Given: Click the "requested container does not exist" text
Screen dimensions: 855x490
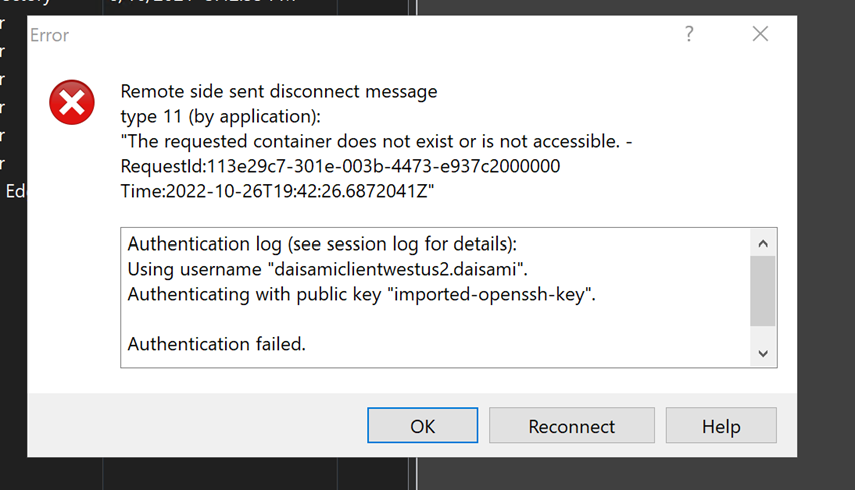Looking at the screenshot, I should (x=376, y=142).
